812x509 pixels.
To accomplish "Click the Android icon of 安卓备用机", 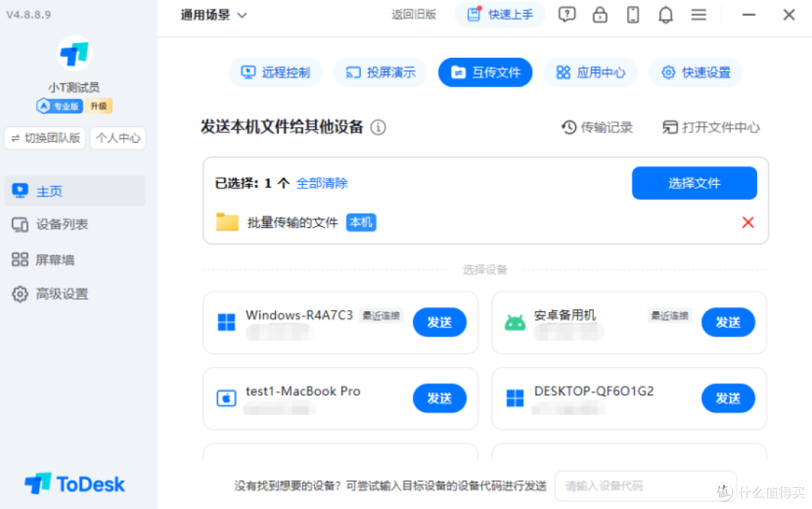I will [x=515, y=323].
